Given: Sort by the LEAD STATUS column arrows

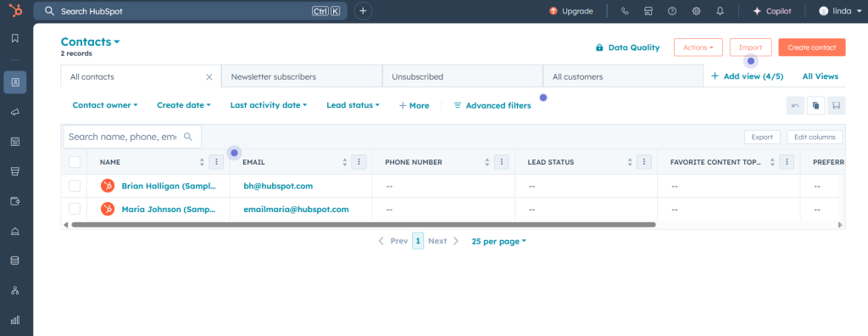Looking at the screenshot, I should [630, 162].
